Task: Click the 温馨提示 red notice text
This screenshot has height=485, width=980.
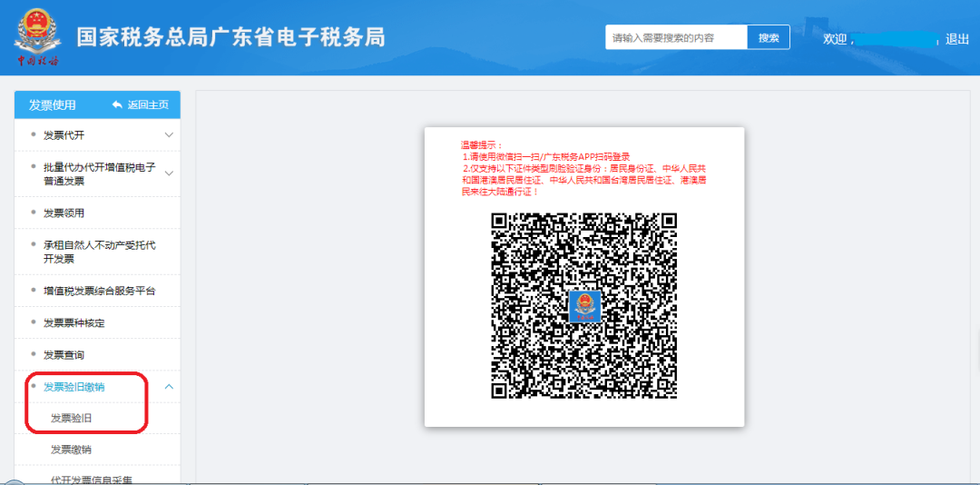Action: coord(583,168)
